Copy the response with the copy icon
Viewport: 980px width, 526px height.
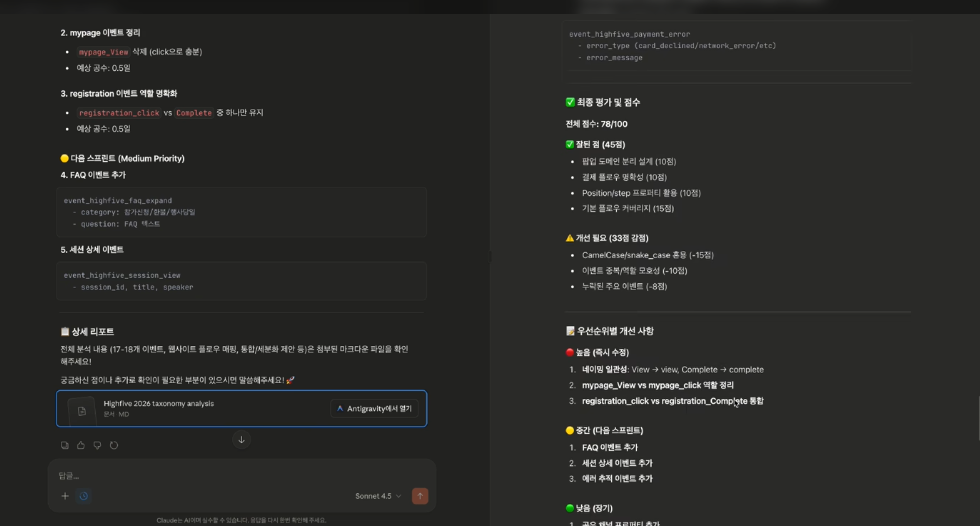pos(64,445)
